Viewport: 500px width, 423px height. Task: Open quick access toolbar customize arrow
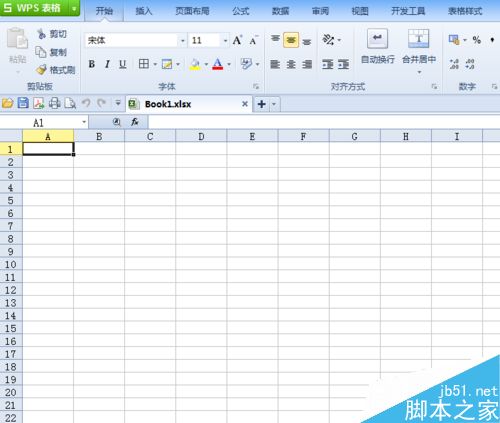118,103
